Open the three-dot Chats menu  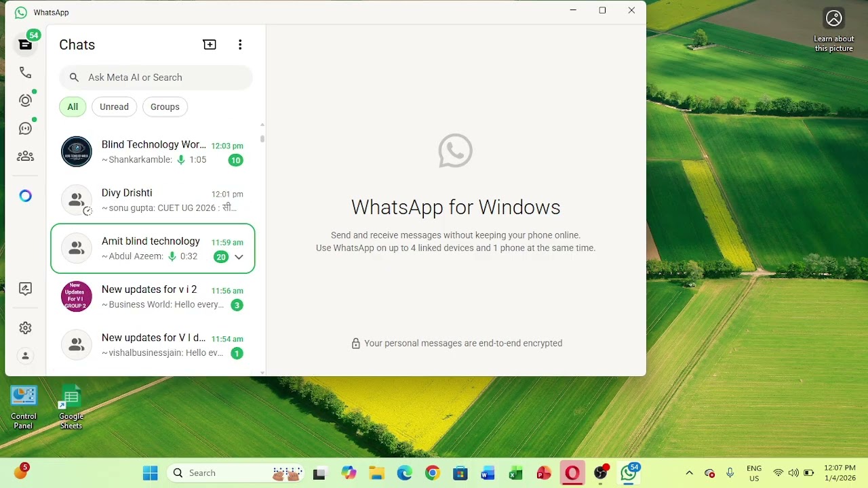point(240,45)
